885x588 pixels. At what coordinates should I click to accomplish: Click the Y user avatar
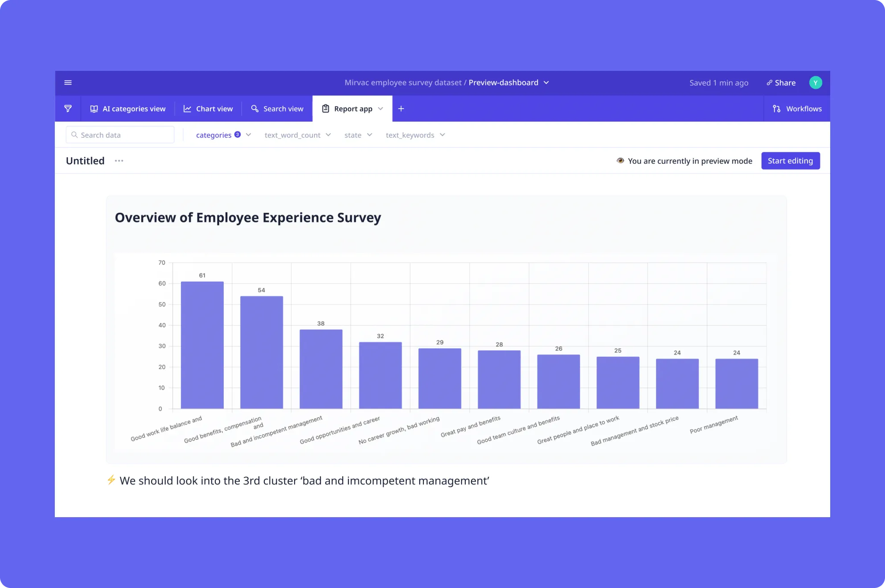click(815, 82)
